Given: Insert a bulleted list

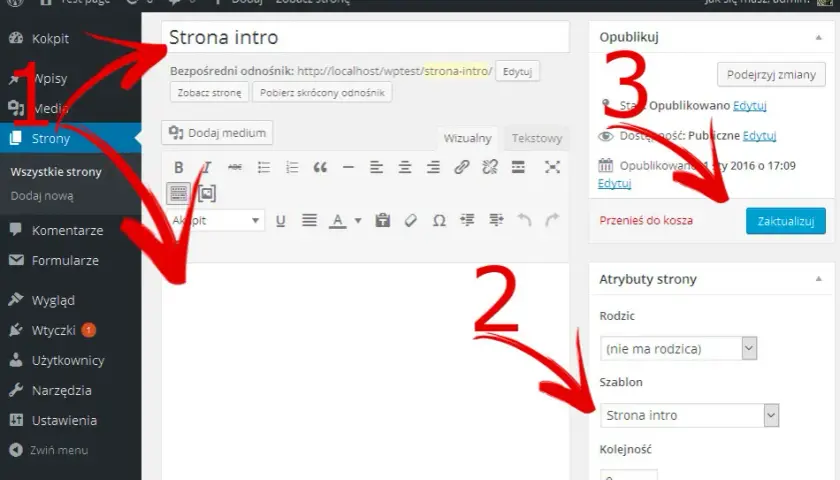Looking at the screenshot, I should point(264,167).
